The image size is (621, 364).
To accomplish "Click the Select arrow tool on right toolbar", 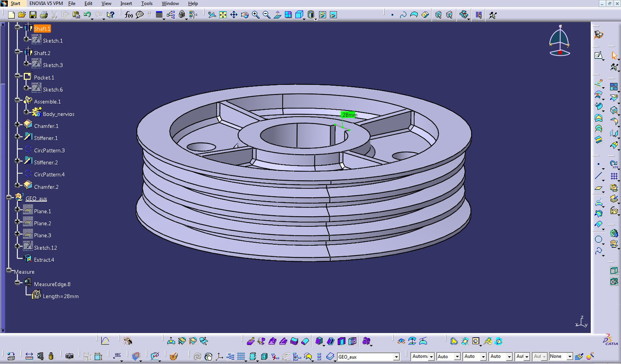I will click(x=614, y=55).
